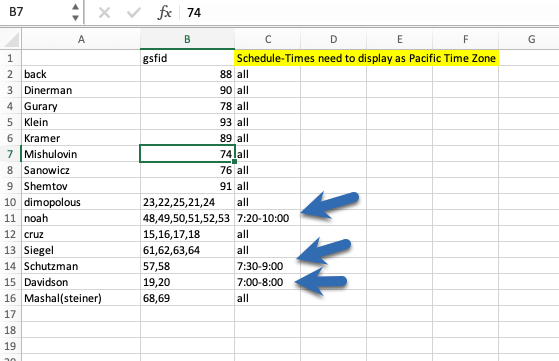The width and height of the screenshot is (559, 361).
Task: Click cell containing 57,58
Action: [188, 266]
